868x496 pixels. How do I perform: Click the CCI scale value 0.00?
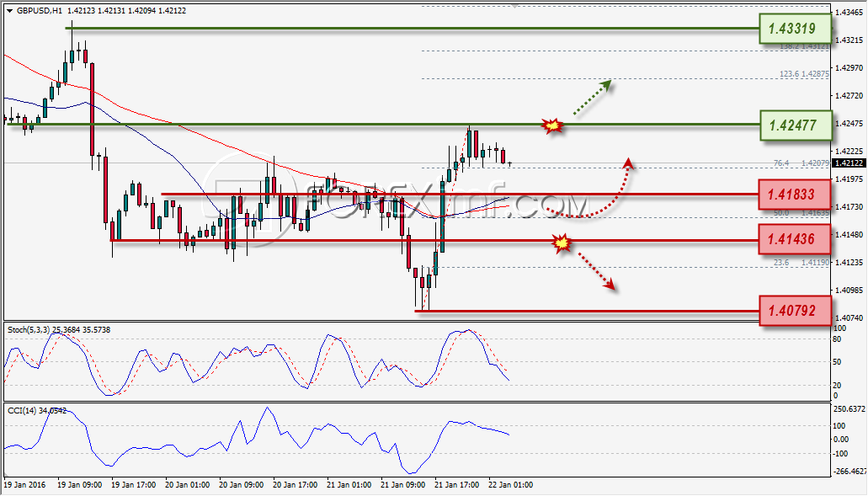click(841, 440)
